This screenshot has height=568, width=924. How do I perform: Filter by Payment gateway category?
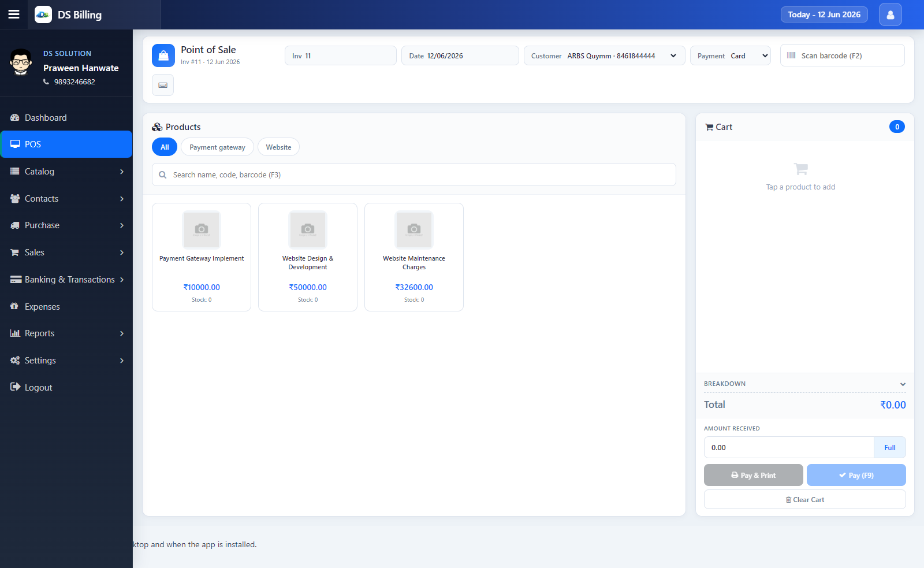pyautogui.click(x=217, y=147)
